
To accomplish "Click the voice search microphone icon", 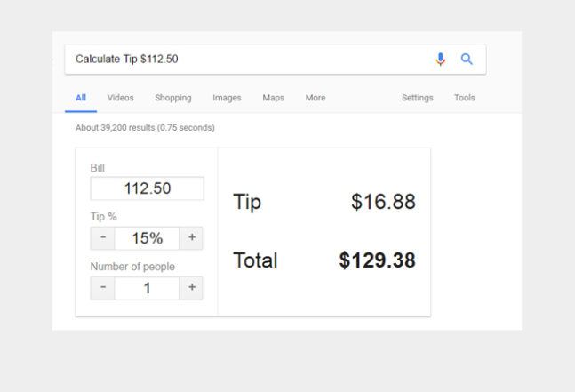I will [440, 60].
